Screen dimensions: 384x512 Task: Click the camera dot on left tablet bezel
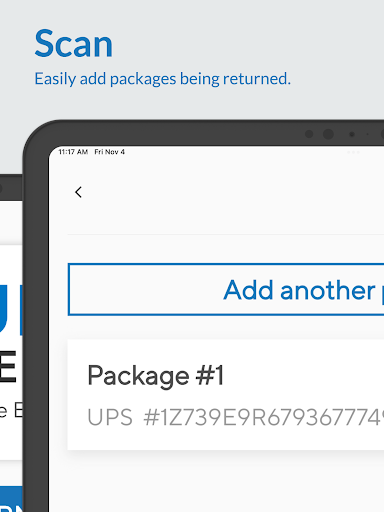coord(1,188)
